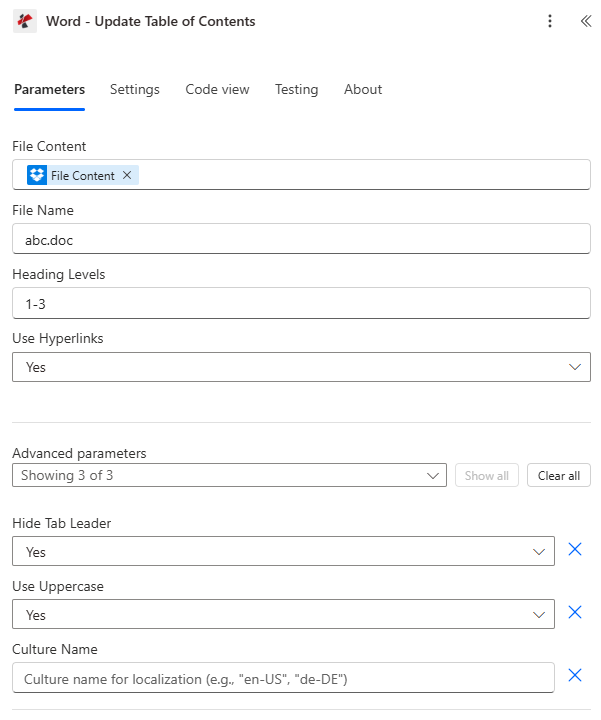601x720 pixels.
Task: Open the Use Uppercase dropdown
Action: click(283, 614)
